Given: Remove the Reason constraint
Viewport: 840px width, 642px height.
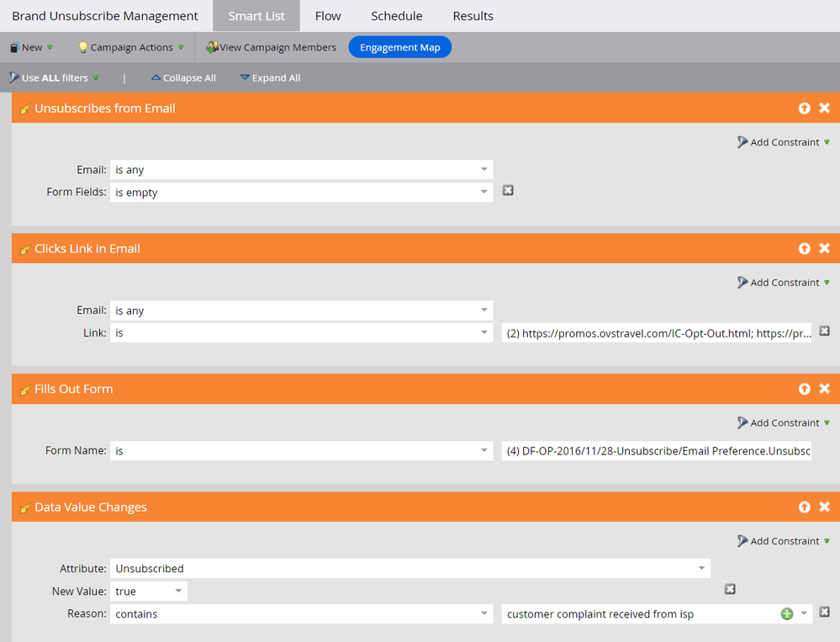Looking at the screenshot, I should (x=825, y=612).
